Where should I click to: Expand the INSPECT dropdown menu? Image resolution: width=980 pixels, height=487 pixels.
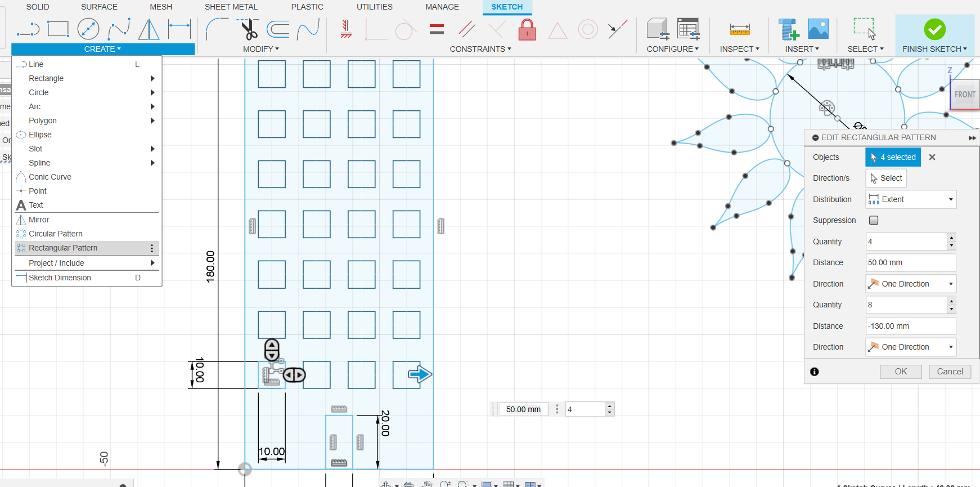(740, 49)
